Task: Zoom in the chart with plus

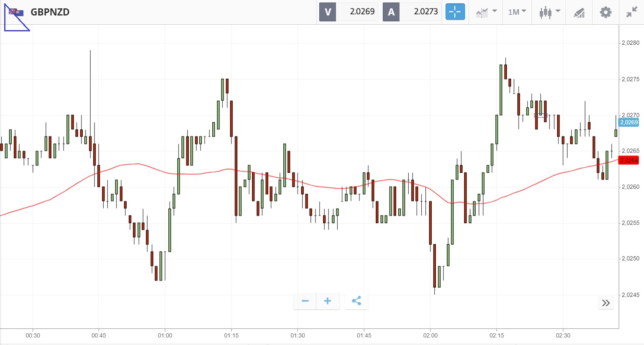Action: (x=328, y=301)
